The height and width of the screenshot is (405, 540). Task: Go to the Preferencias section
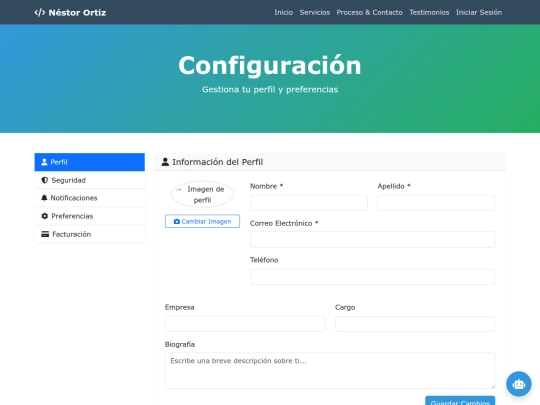90,216
